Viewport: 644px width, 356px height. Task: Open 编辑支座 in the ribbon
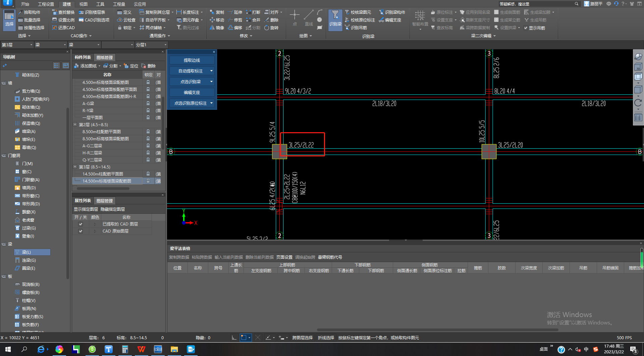click(390, 20)
